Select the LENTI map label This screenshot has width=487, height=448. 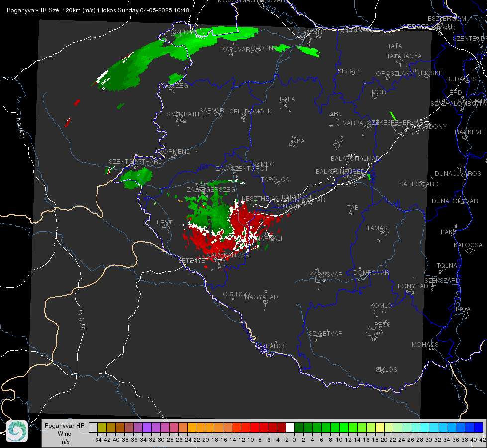[x=165, y=223]
